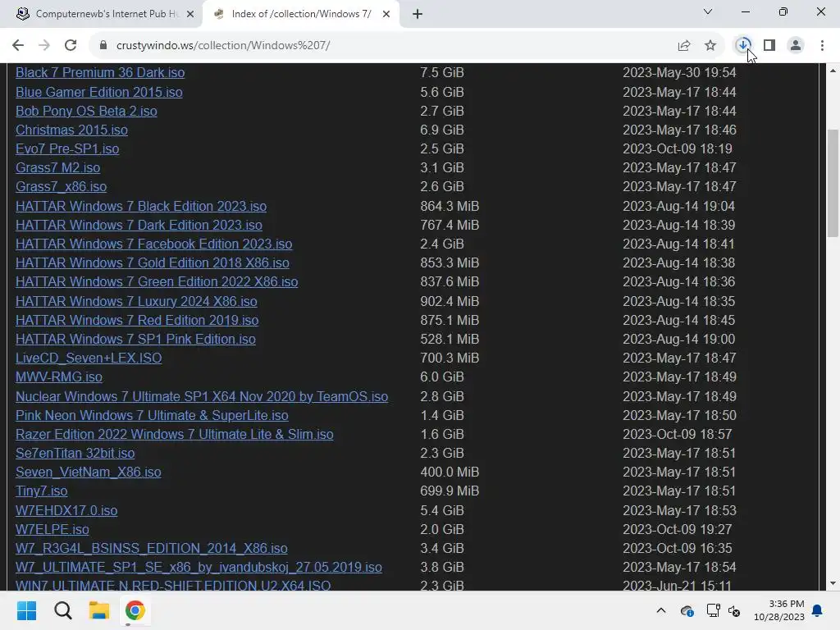Click the scrollbar down arrow
The image size is (840, 630).
833,583
